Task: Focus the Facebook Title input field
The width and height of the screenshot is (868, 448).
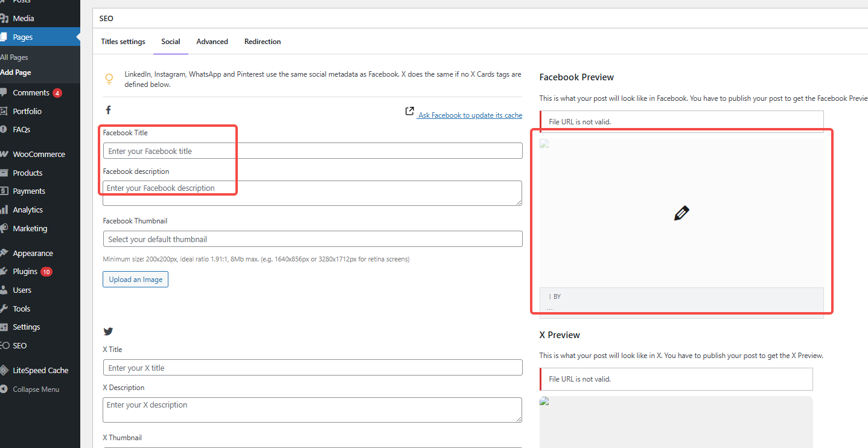Action: point(312,151)
